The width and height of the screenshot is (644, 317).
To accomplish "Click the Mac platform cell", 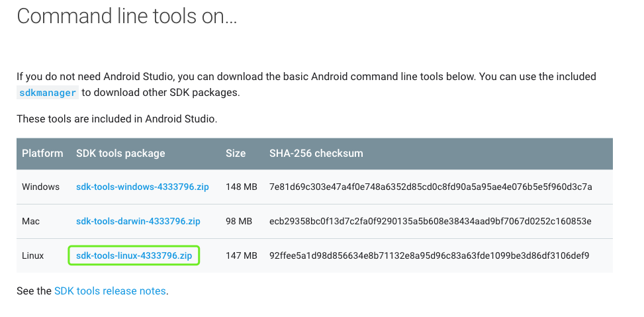I will [32, 221].
